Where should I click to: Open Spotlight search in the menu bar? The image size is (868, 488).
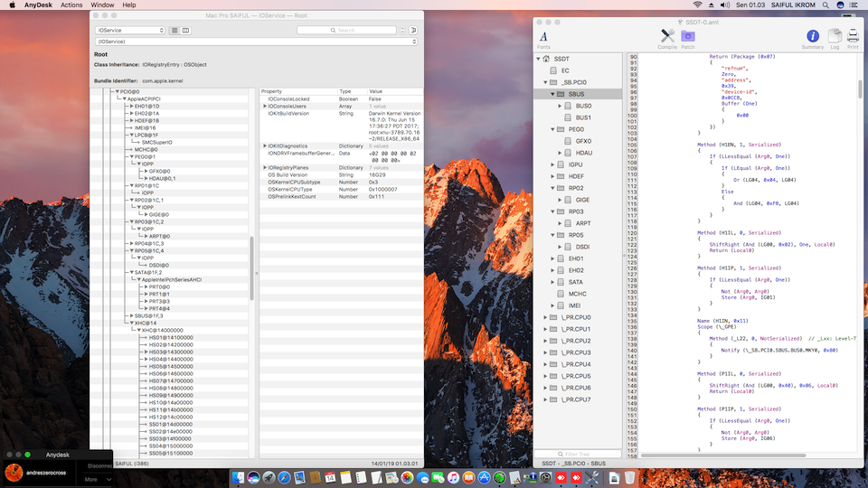(x=826, y=5)
